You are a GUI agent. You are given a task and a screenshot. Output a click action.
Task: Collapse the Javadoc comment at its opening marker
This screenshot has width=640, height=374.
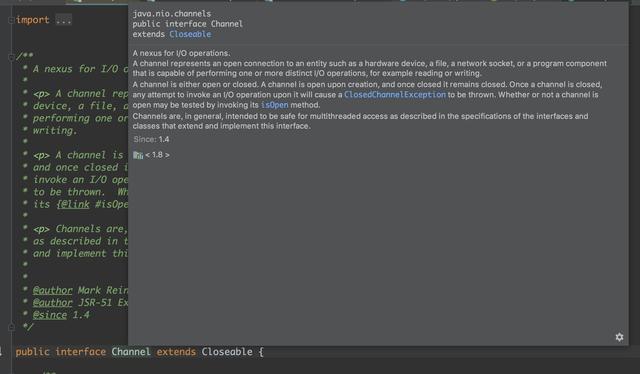point(11,57)
